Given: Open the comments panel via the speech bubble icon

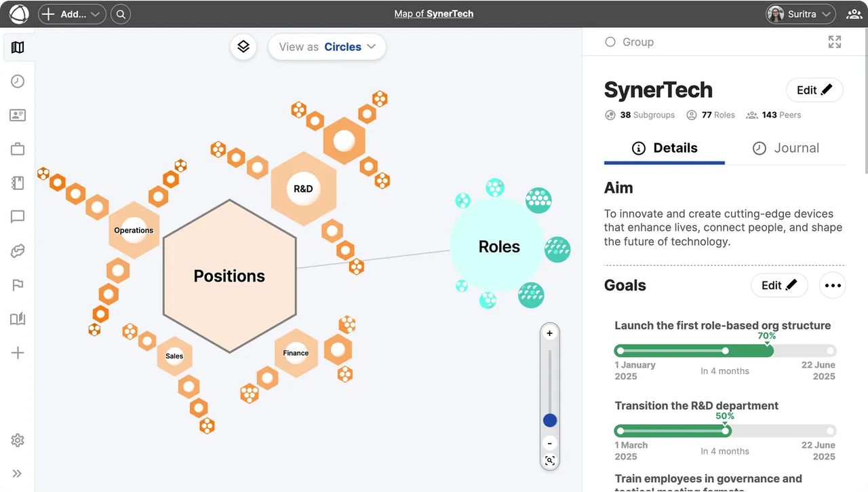Looking at the screenshot, I should click(18, 216).
